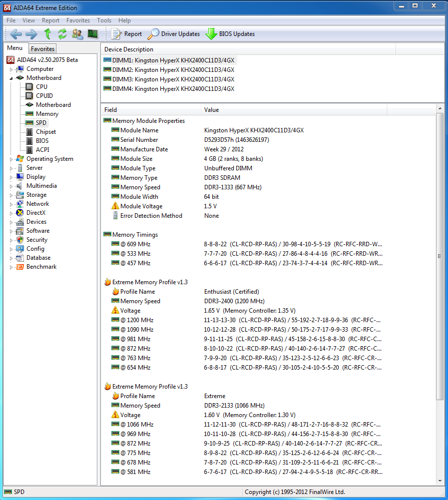Select the ACPI tree item icon

coord(29,149)
